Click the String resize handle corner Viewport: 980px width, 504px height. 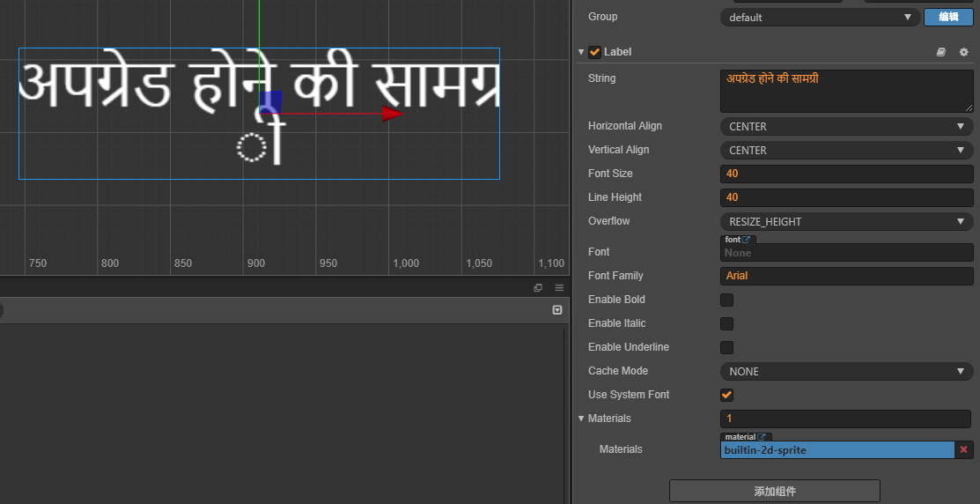pyautogui.click(x=969, y=108)
